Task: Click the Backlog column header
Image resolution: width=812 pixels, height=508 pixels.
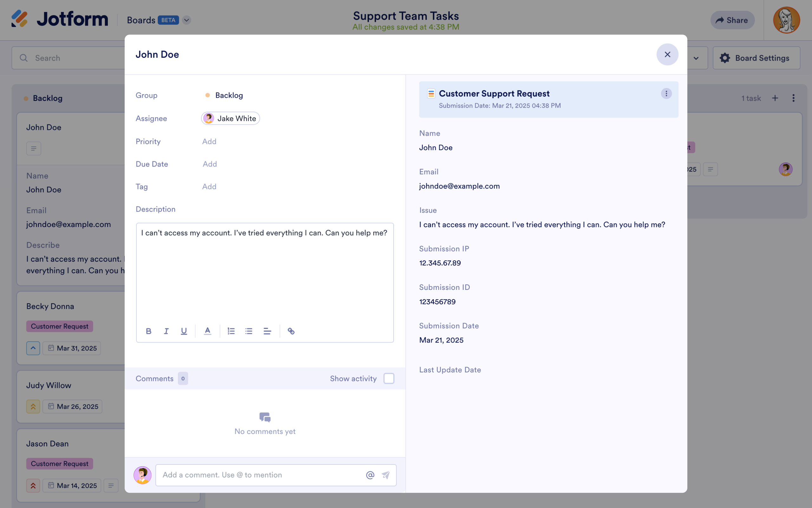Action: coord(48,98)
